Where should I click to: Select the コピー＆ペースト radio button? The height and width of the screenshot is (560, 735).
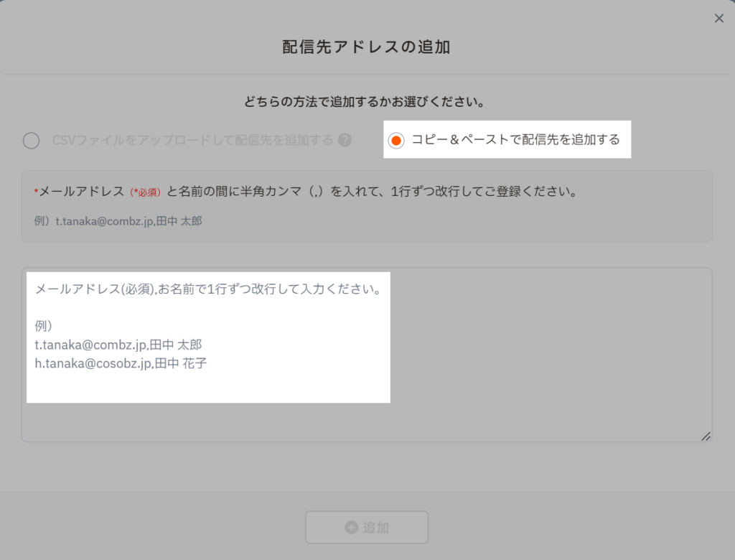[395, 141]
